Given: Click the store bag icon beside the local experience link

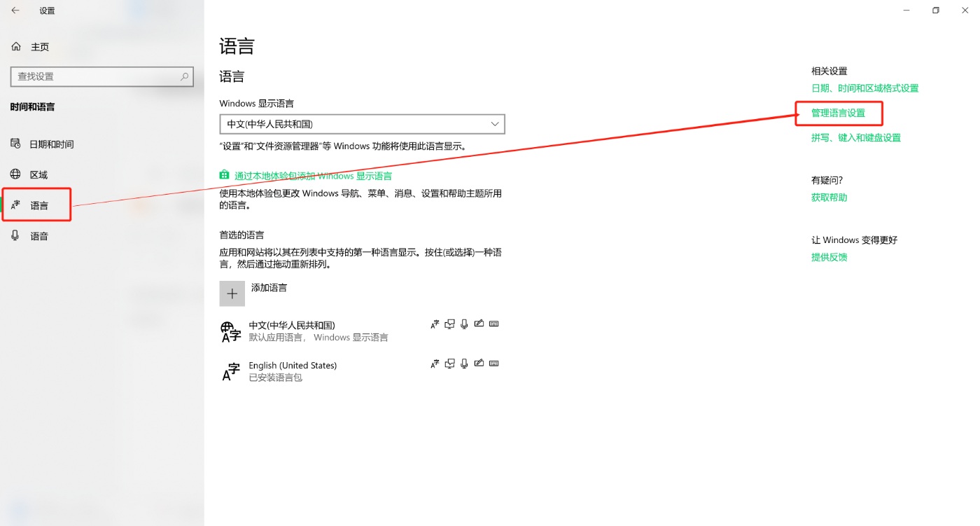Looking at the screenshot, I should [224, 175].
